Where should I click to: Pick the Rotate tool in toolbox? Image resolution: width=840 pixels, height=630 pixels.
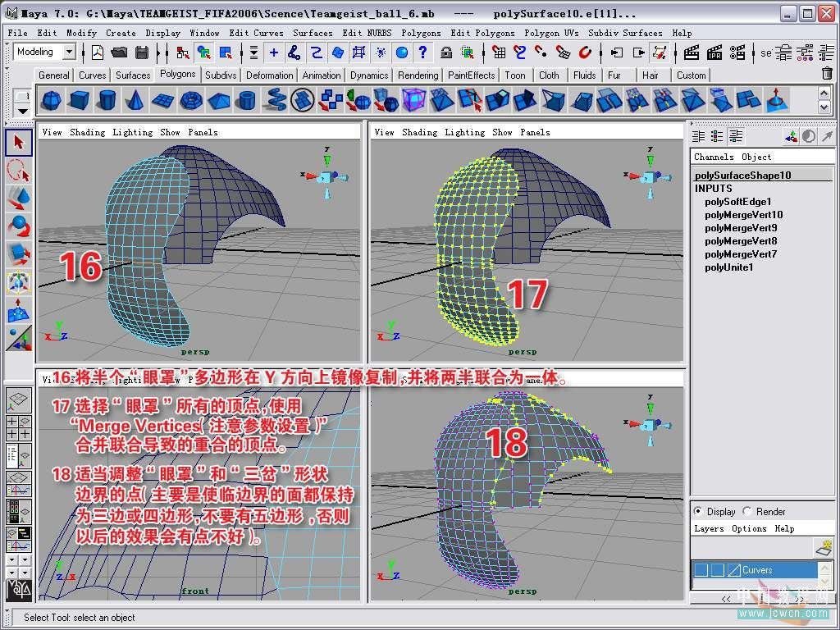click(x=18, y=226)
